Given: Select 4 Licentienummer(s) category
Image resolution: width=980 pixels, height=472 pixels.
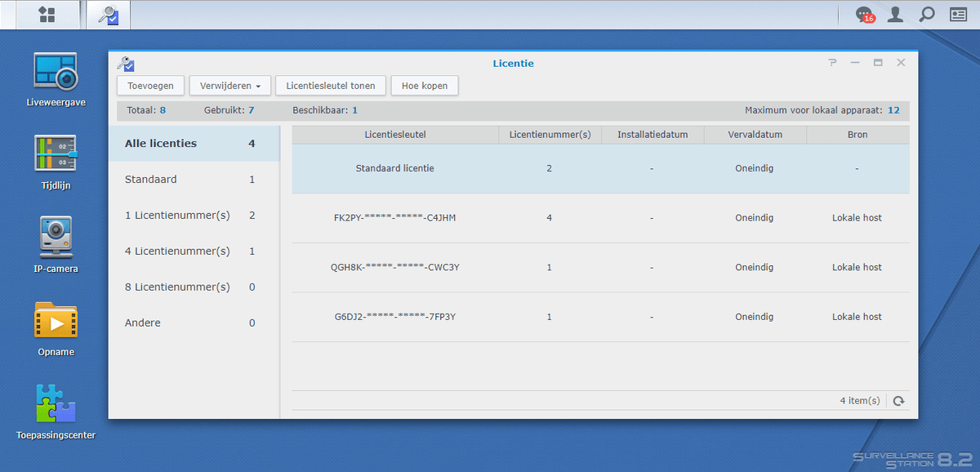Looking at the screenshot, I should (194, 252).
